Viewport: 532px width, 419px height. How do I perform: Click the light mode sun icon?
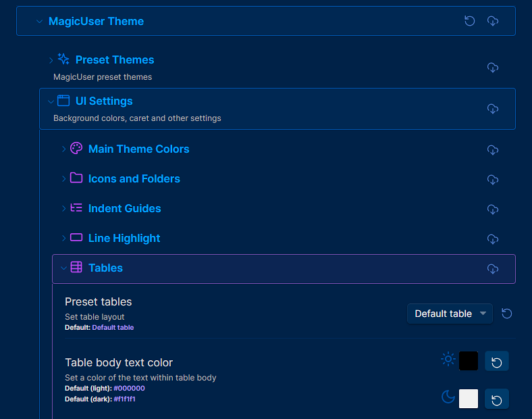[448, 359]
